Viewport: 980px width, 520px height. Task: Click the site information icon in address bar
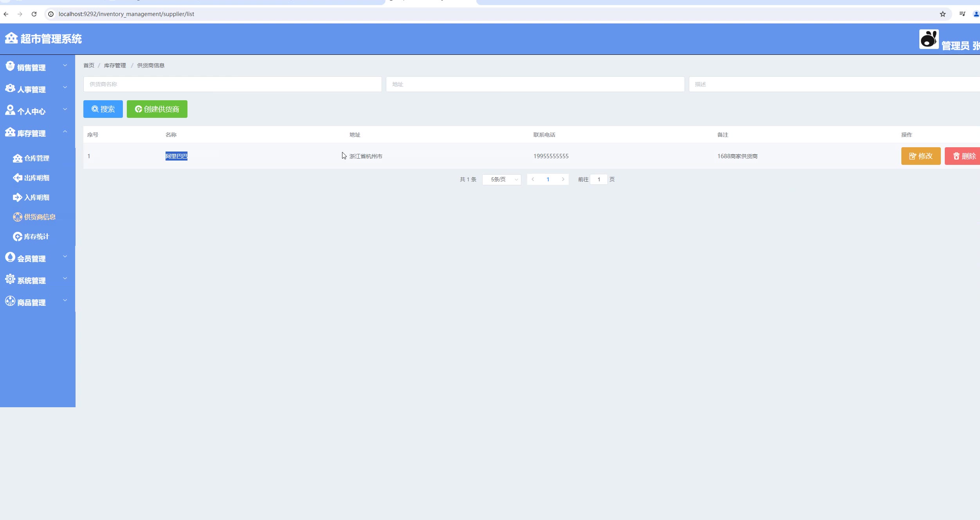[51, 14]
